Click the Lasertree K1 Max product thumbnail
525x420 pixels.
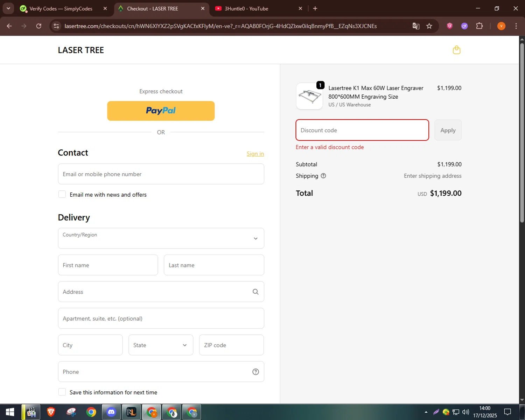point(309,96)
